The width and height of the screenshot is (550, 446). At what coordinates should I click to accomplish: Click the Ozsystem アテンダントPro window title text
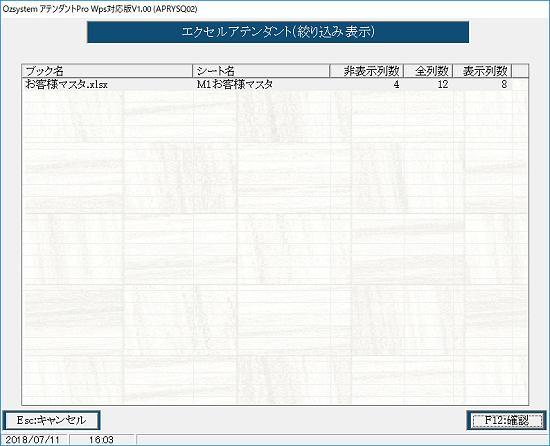(x=100, y=9)
